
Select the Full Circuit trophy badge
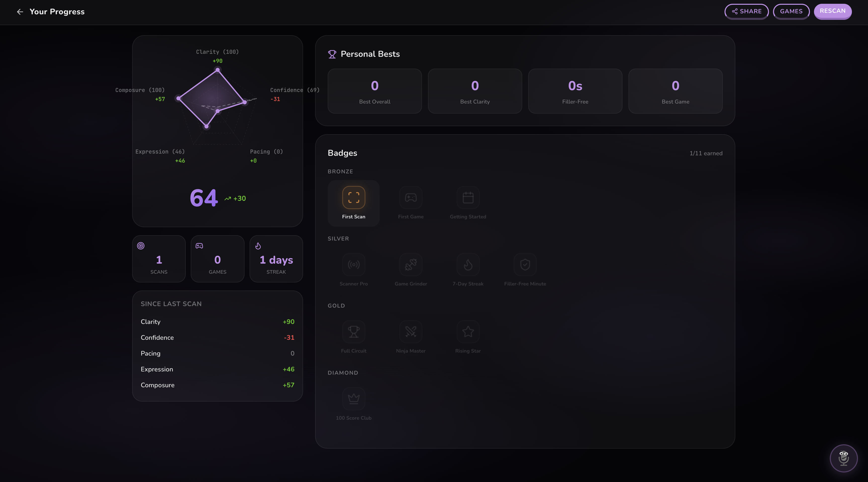click(354, 332)
